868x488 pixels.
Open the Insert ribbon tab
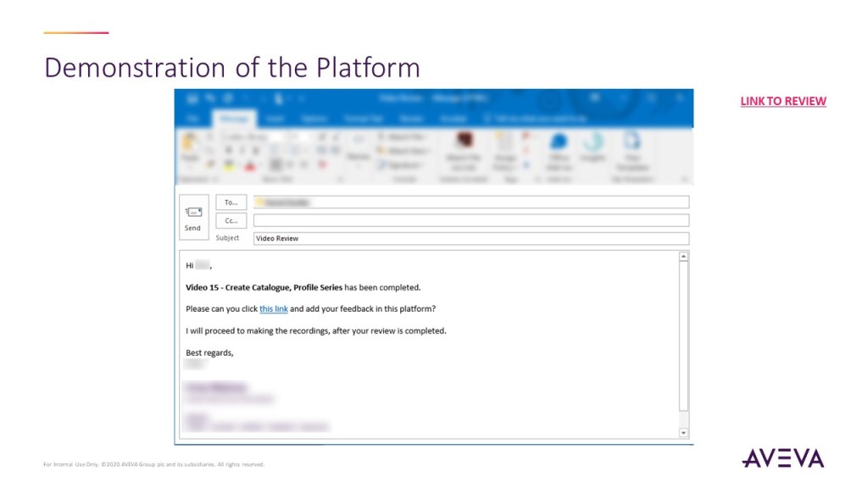click(x=275, y=119)
